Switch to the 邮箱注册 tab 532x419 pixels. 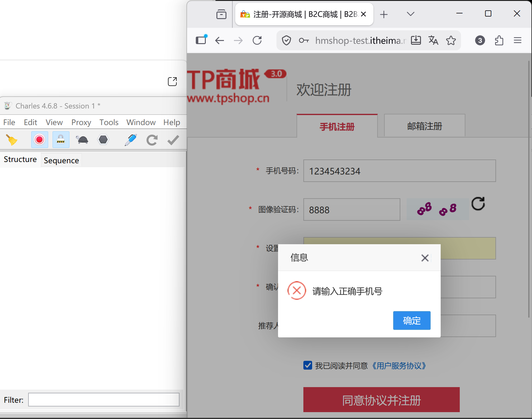click(x=424, y=126)
